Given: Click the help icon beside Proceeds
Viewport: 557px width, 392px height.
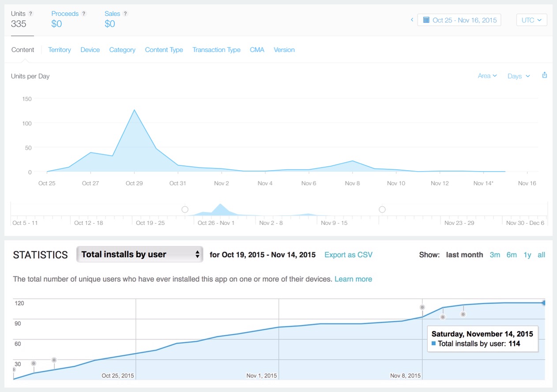Looking at the screenshot, I should [84, 14].
